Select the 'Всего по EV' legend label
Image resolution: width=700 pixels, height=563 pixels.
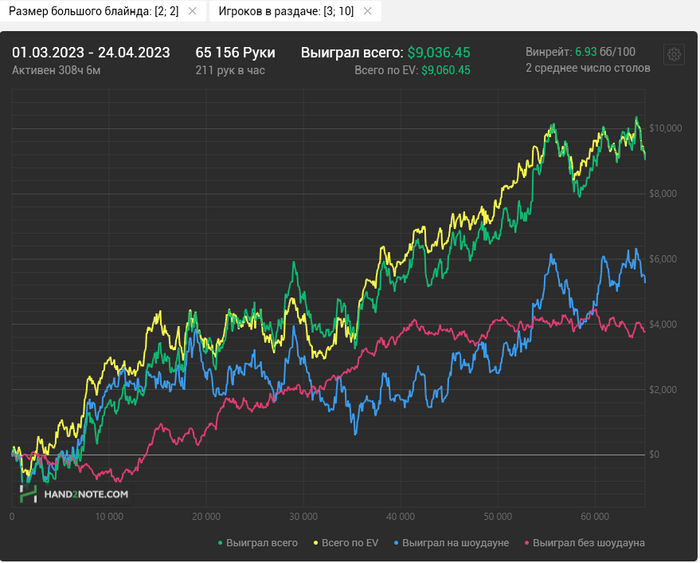(350, 543)
